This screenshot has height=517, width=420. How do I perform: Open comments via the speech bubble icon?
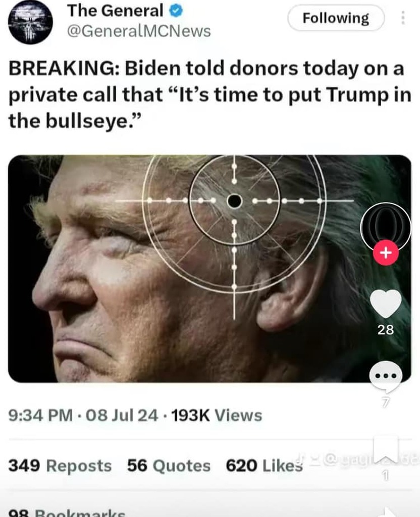coord(386,377)
